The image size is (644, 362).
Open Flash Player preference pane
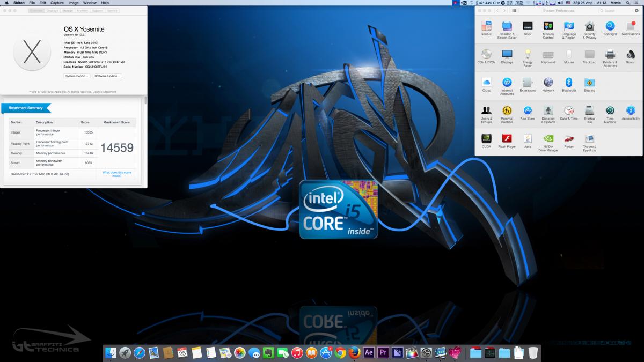pos(507,141)
